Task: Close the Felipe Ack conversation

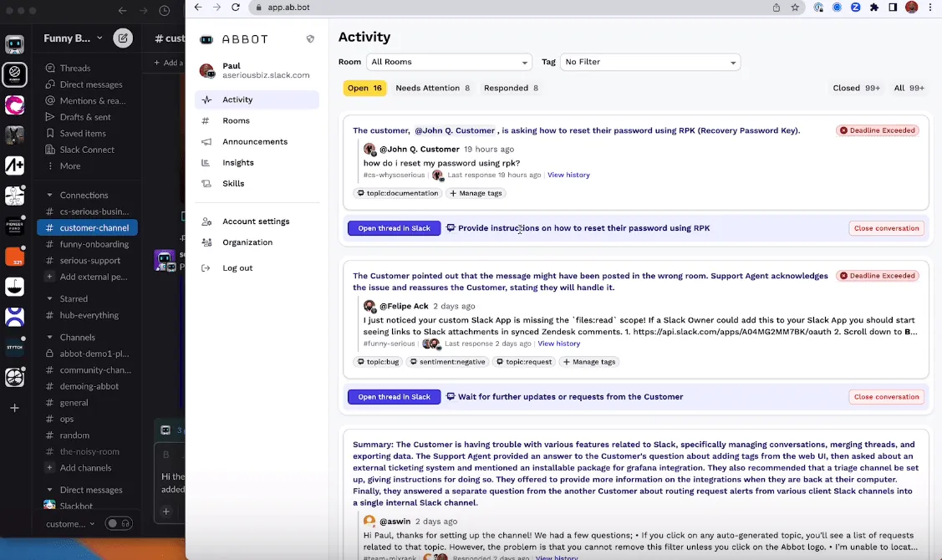Action: [x=886, y=397]
